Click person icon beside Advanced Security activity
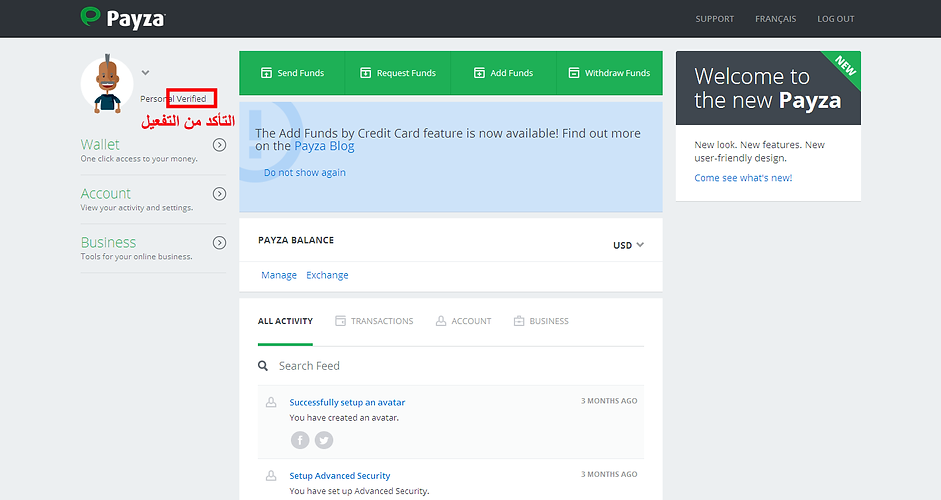The height and width of the screenshot is (500, 941). point(271,475)
